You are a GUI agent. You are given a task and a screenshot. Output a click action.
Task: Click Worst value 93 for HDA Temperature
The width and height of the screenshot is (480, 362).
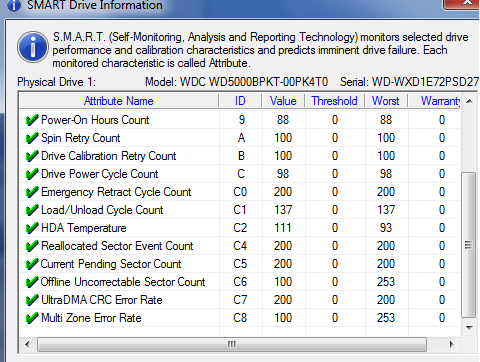click(x=386, y=228)
